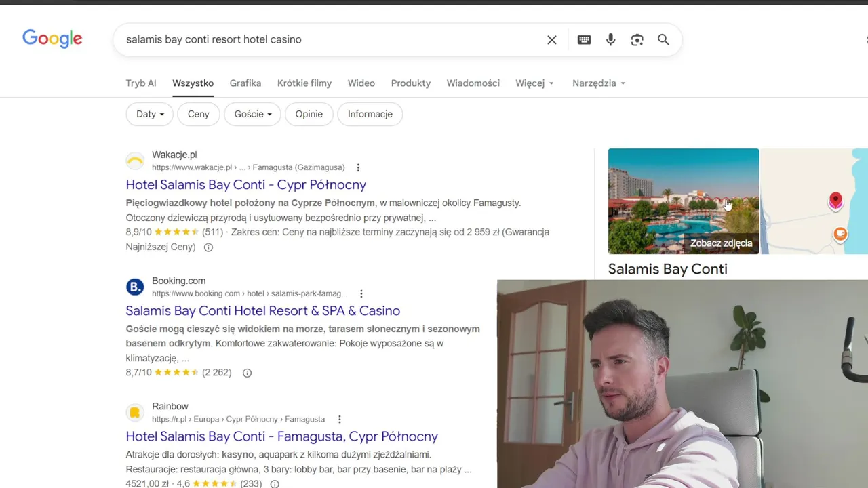The image size is (868, 488).
Task: Click the orange marker on the map
Action: tap(840, 235)
